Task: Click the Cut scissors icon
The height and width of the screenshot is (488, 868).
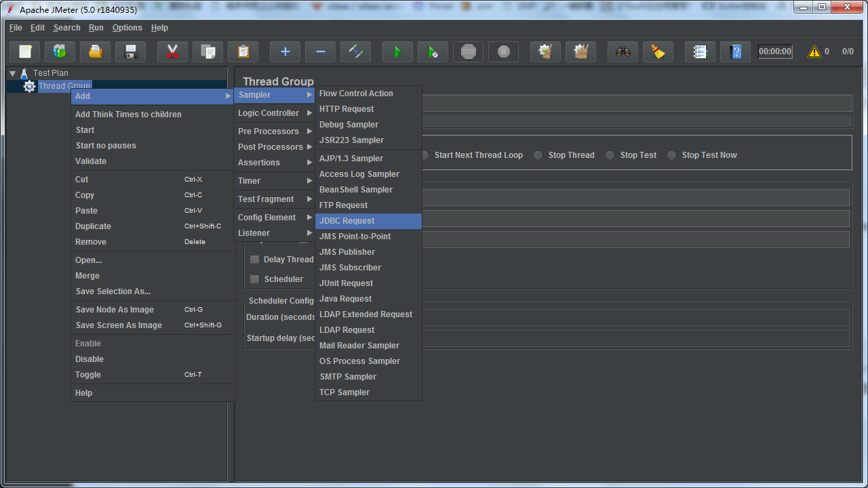Action: tap(173, 52)
